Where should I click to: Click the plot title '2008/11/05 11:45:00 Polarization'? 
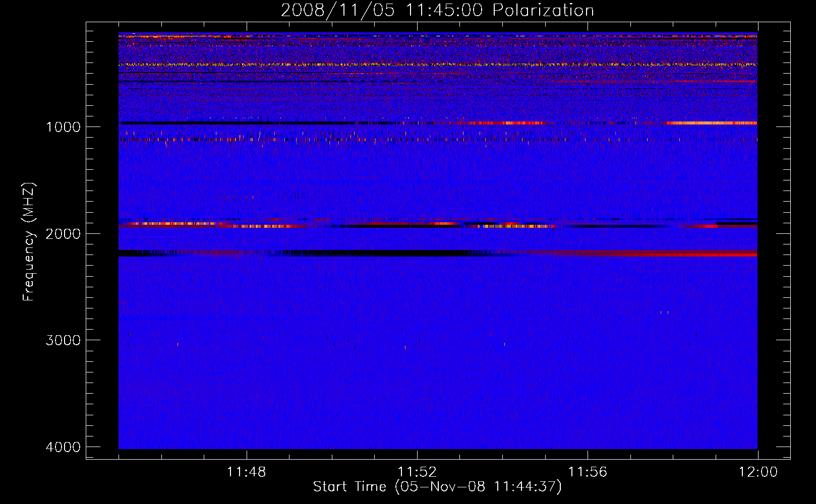tap(437, 10)
